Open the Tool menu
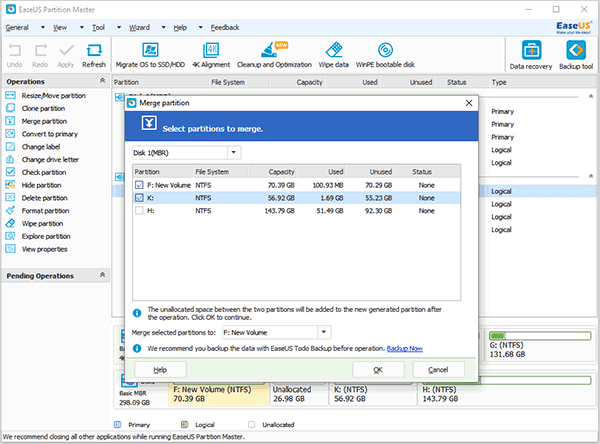This screenshot has height=444, width=600. pyautogui.click(x=98, y=28)
